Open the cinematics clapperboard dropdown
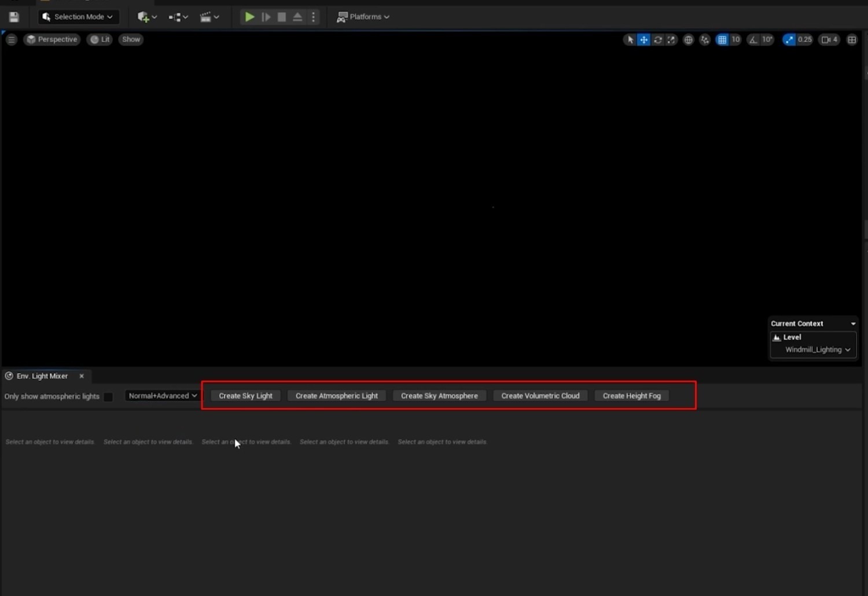This screenshot has height=596, width=868. pos(209,17)
